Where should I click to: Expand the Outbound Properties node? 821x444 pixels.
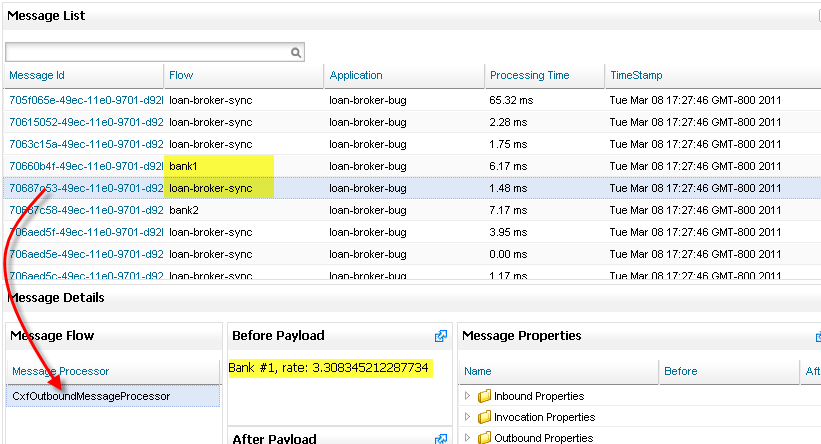[467, 438]
